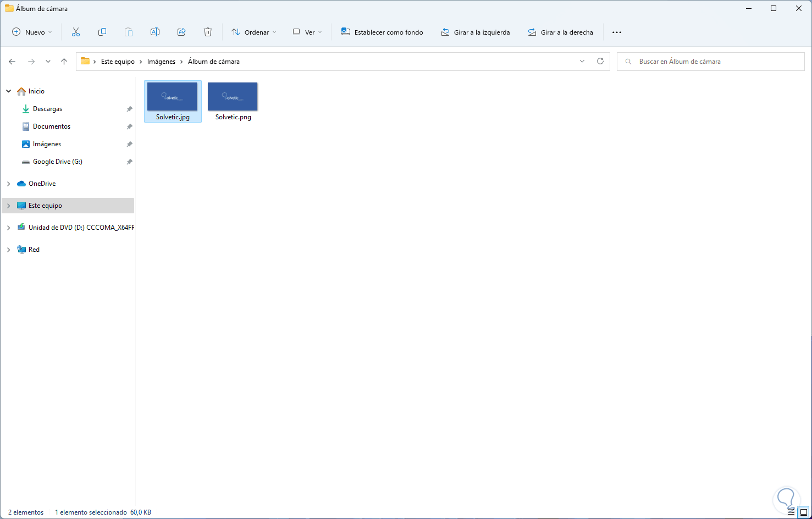
Task: Open Imágenes in sidebar
Action: (x=47, y=144)
